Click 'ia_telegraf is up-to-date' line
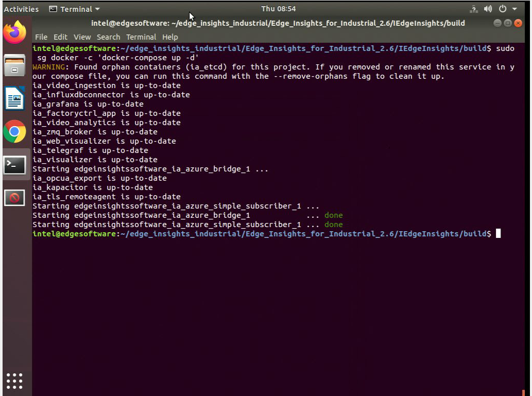Image resolution: width=532 pixels, height=396 pixels. click(x=90, y=150)
